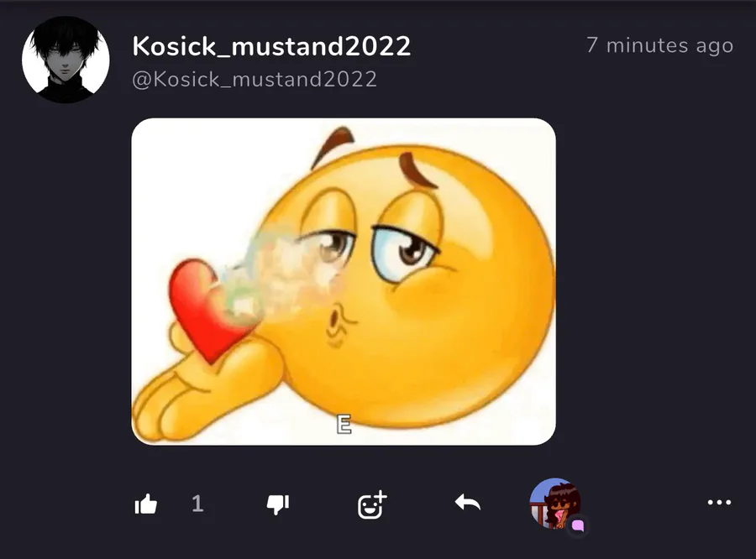This screenshot has width=756, height=559.
Task: Click the emoji's hand holding the heart
Action: (202, 385)
